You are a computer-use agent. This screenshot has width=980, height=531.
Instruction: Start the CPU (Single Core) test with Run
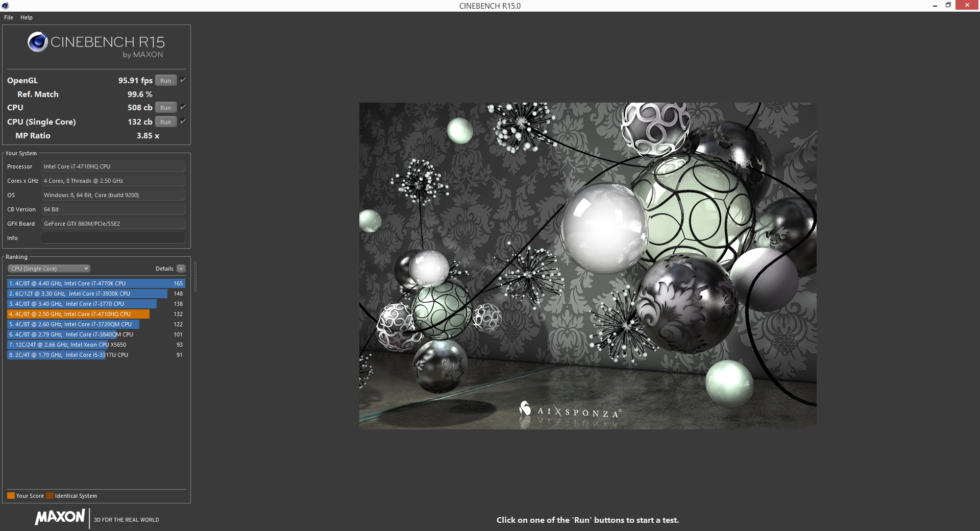166,122
